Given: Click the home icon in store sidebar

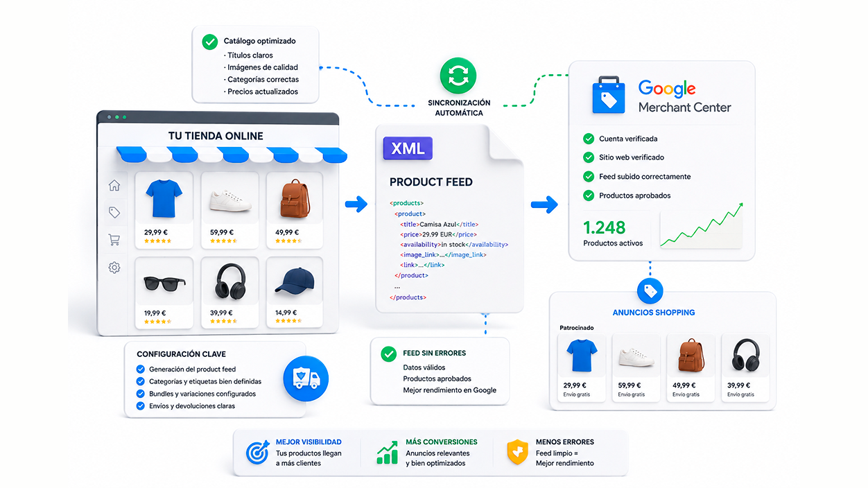Looking at the screenshot, I should coord(114,185).
